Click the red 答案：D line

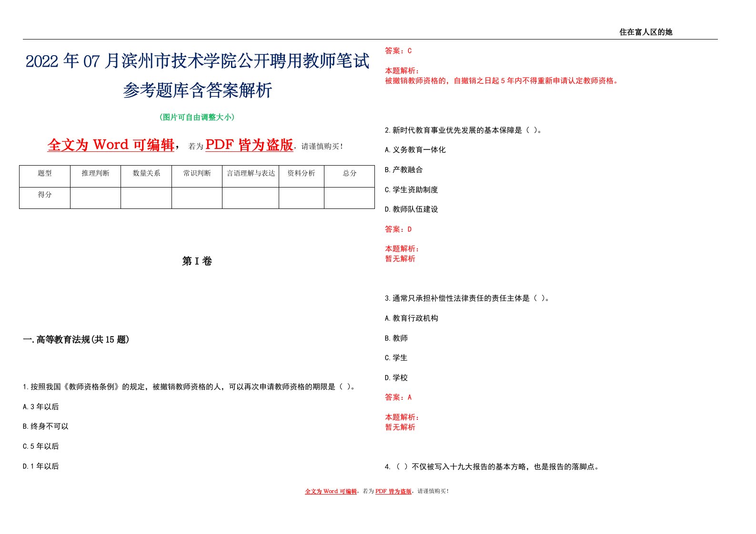(x=398, y=229)
